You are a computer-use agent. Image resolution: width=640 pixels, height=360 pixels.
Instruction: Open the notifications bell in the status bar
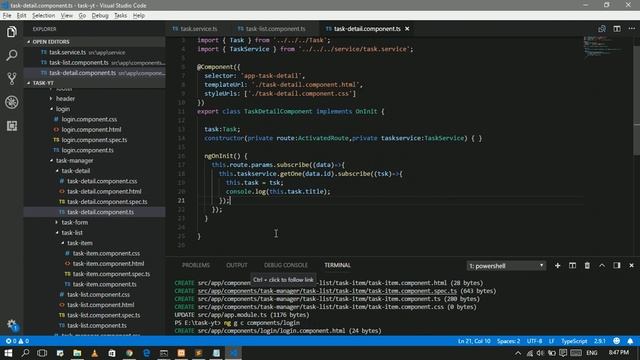(x=630, y=341)
